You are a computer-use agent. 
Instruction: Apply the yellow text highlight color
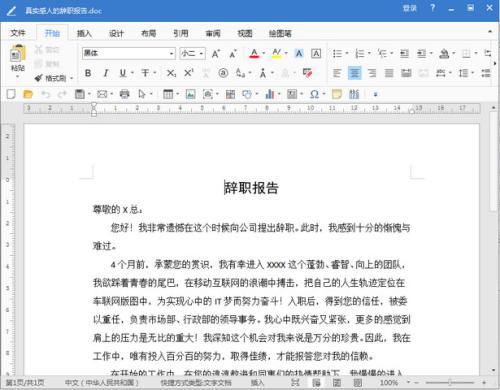pyautogui.click(x=276, y=53)
